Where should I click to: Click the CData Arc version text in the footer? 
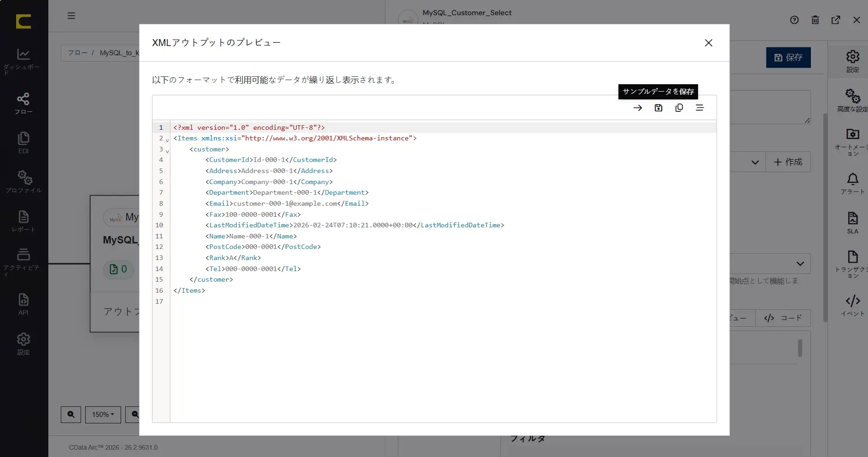pos(113,447)
